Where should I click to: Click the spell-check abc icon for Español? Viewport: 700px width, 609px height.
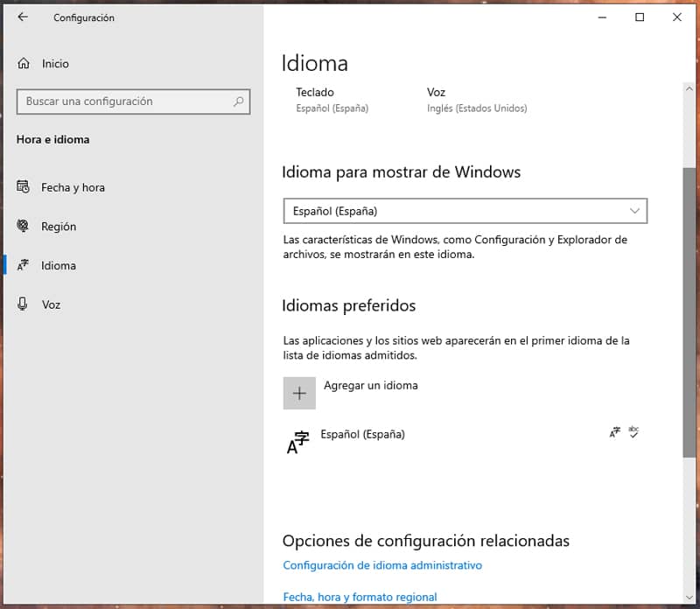point(633,431)
